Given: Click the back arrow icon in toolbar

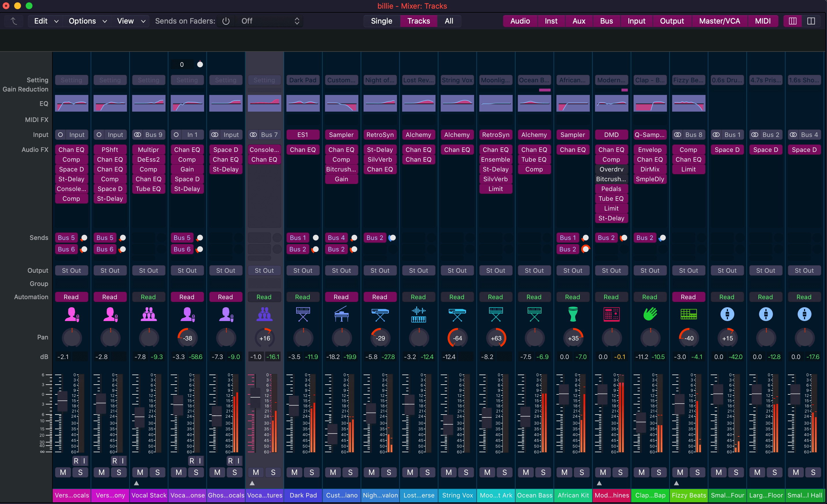Looking at the screenshot, I should pyautogui.click(x=14, y=21).
